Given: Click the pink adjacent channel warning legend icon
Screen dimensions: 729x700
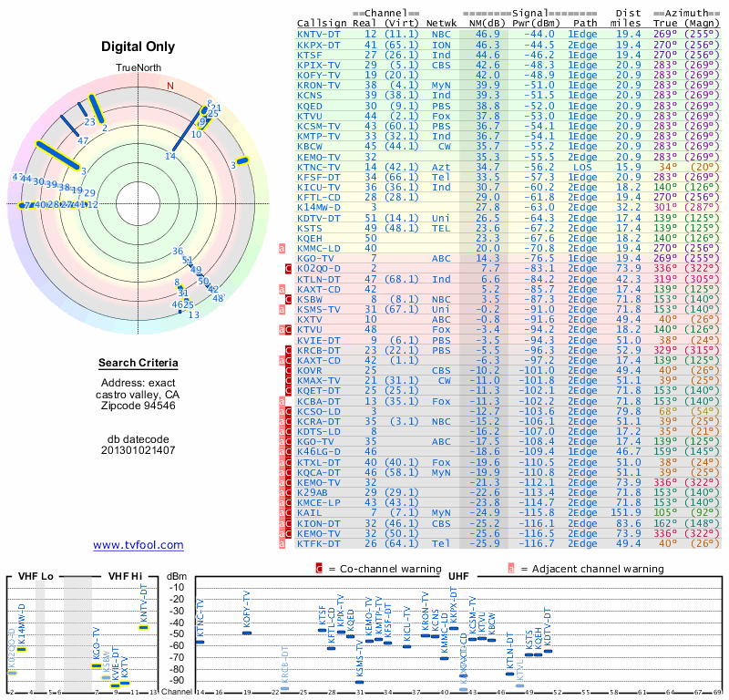Looking at the screenshot, I should (x=511, y=569).
